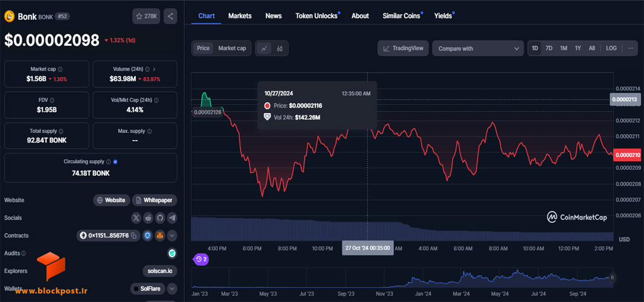Visit the Bonk Website link
This screenshot has width=644, height=302.
pyautogui.click(x=112, y=200)
